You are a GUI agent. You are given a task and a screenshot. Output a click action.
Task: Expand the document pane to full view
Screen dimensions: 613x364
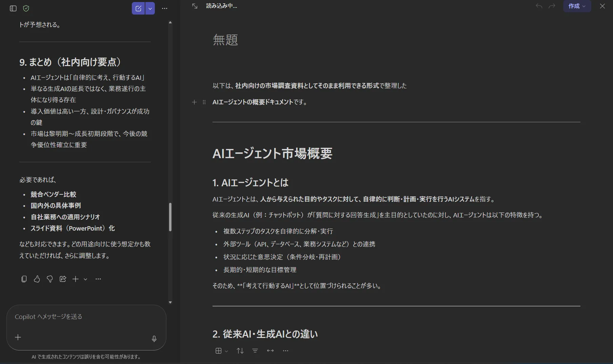[195, 6]
